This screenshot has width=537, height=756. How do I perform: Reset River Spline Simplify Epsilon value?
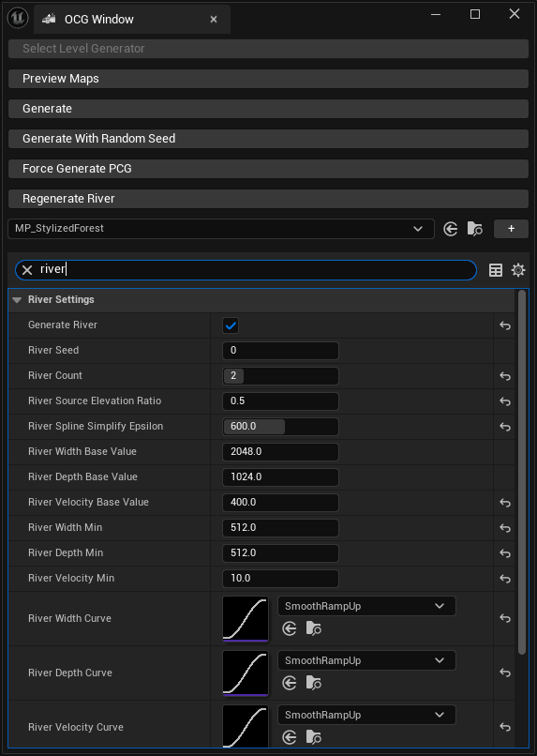[x=505, y=427]
